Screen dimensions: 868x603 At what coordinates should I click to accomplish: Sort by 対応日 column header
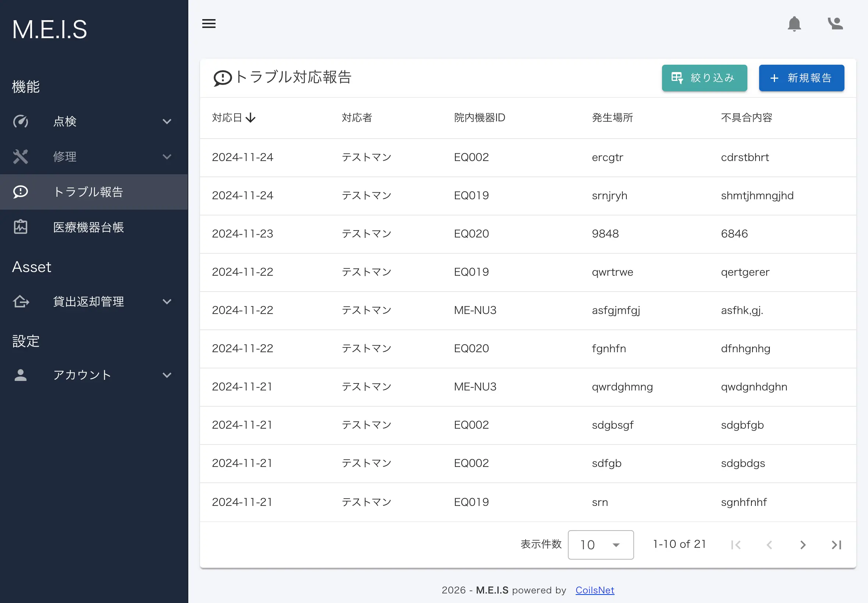tap(227, 118)
